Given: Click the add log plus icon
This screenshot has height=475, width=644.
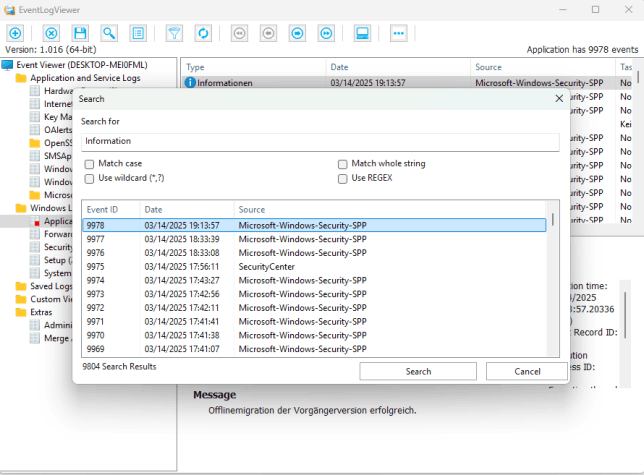Looking at the screenshot, I should tap(15, 33).
